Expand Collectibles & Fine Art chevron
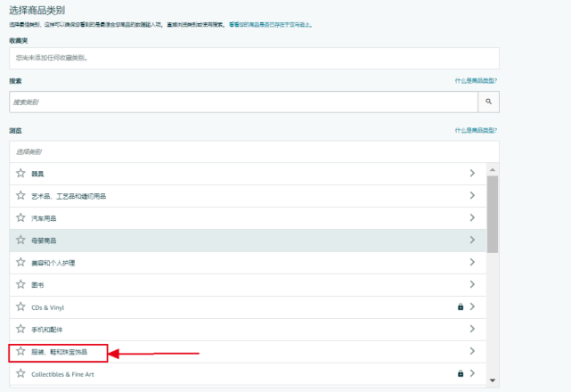The image size is (571, 392). [472, 373]
